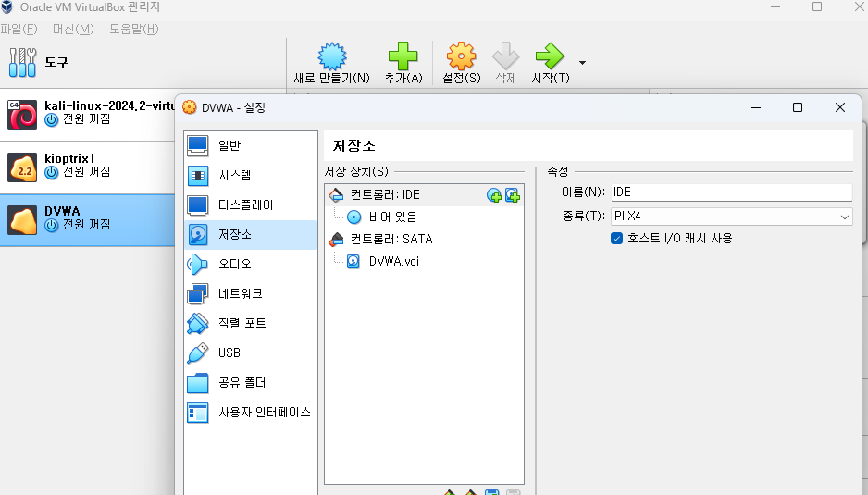Close the DVWA - 설정 window
Image resolution: width=868 pixels, height=495 pixels.
click(x=839, y=107)
